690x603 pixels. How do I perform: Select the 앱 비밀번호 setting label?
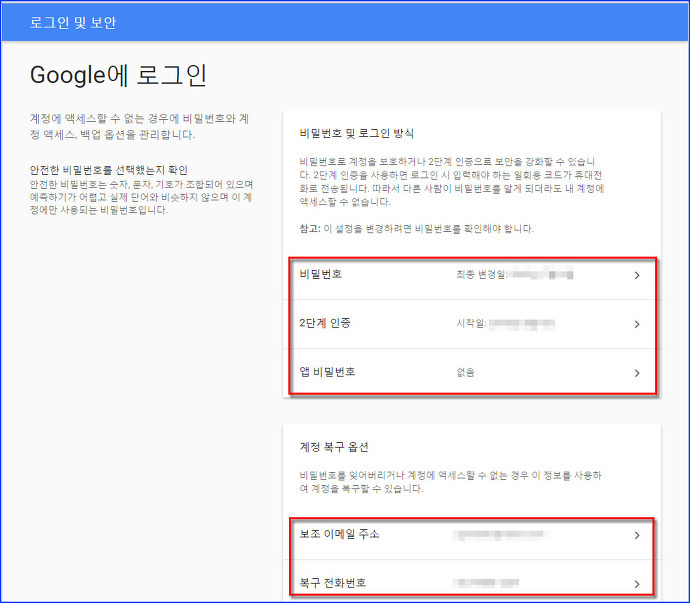(327, 372)
